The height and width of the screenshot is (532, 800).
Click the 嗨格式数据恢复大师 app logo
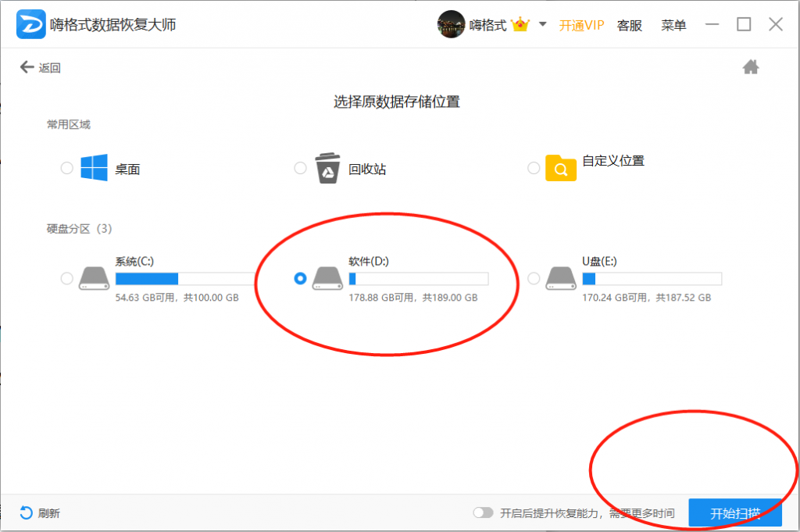click(30, 24)
